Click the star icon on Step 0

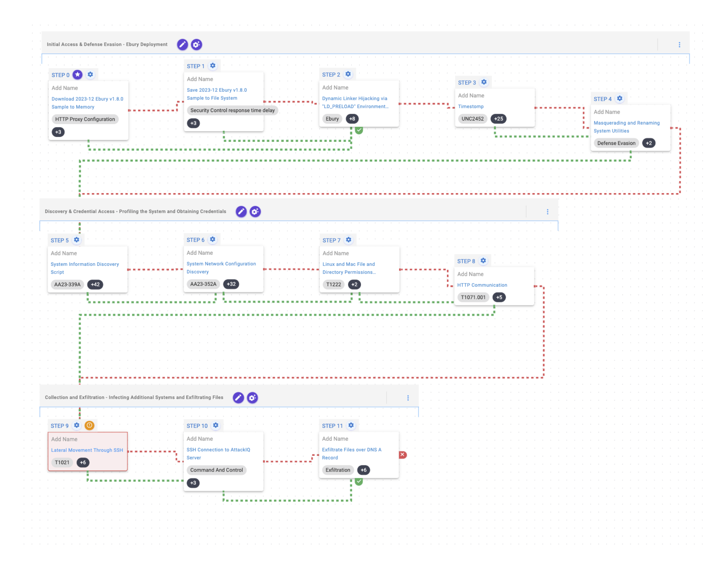(78, 75)
